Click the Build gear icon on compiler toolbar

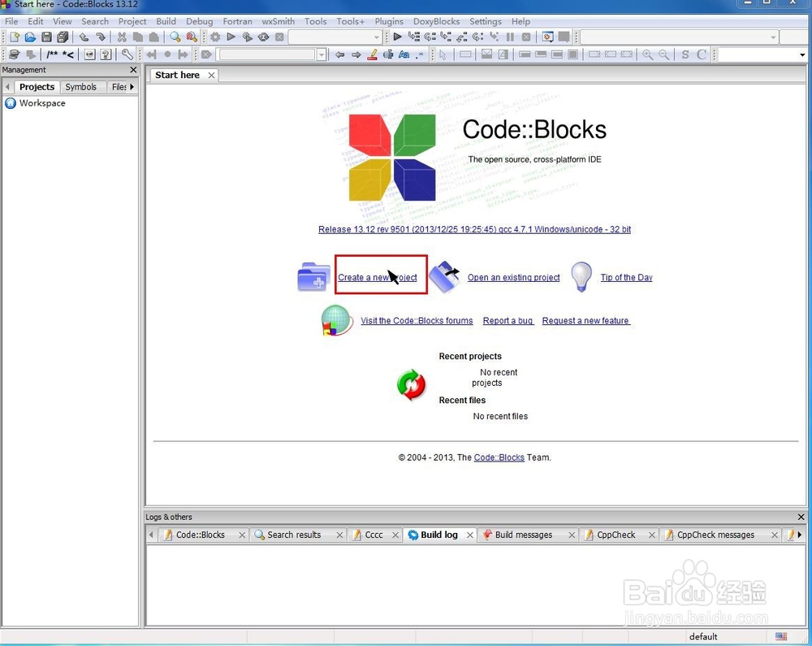(214, 37)
